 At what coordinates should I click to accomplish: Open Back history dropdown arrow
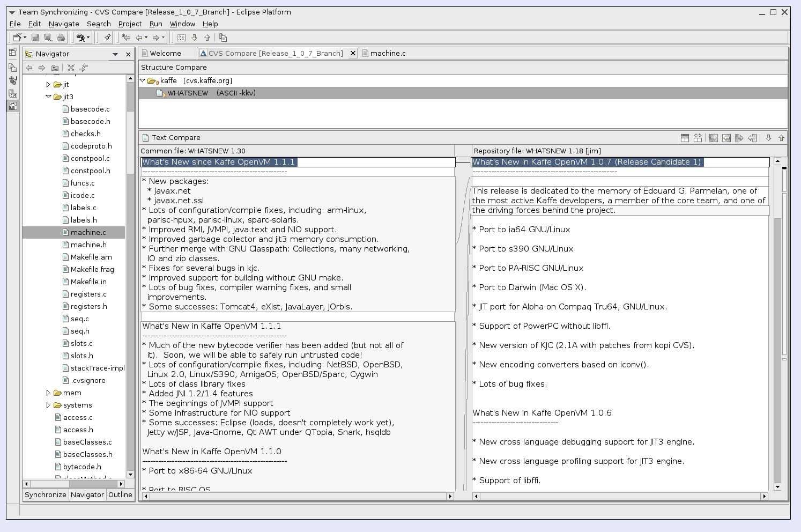146,38
